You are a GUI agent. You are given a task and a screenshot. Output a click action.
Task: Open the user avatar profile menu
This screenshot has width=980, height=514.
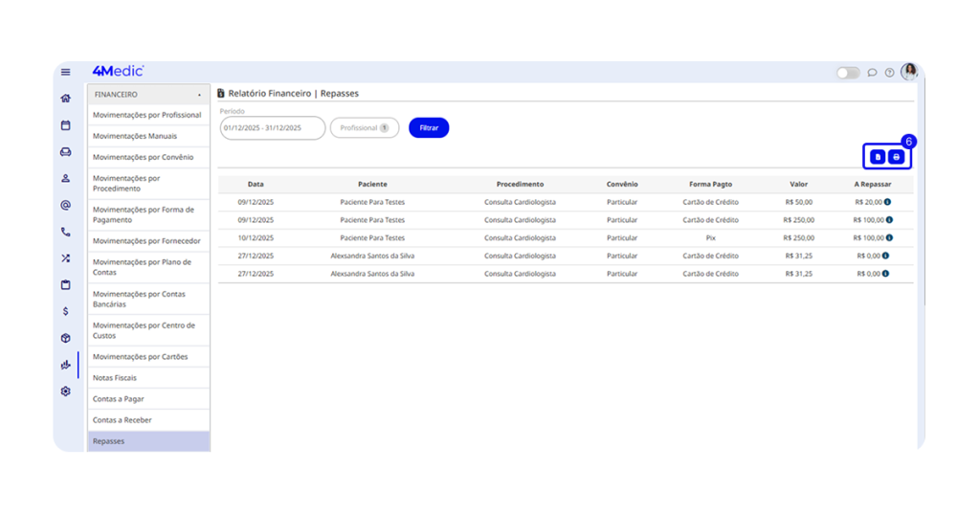[908, 72]
